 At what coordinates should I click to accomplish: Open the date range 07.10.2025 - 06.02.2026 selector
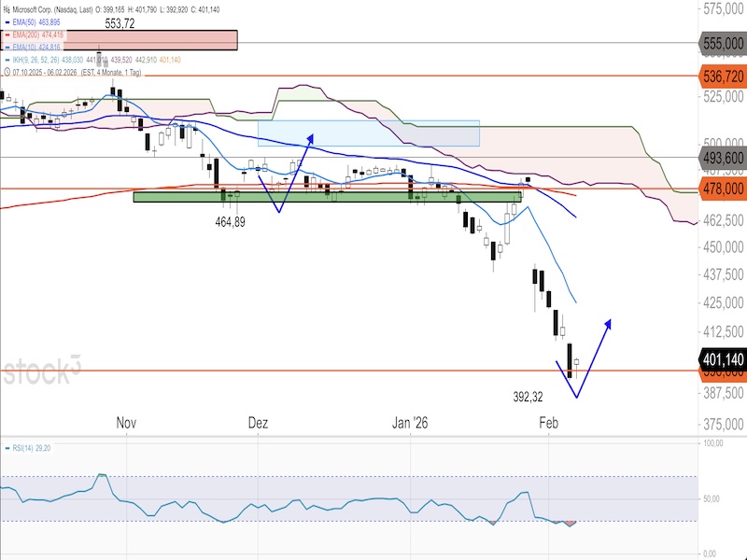pyautogui.click(x=56, y=70)
